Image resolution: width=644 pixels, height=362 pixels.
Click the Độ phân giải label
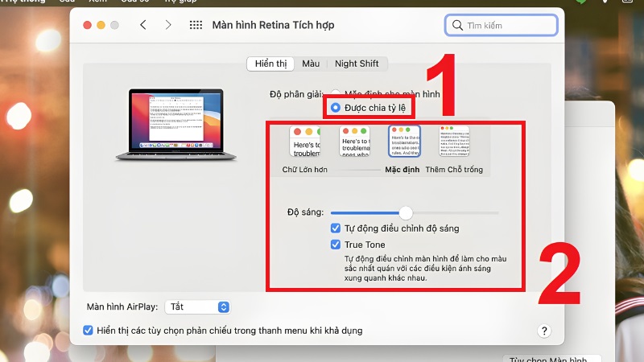[296, 94]
